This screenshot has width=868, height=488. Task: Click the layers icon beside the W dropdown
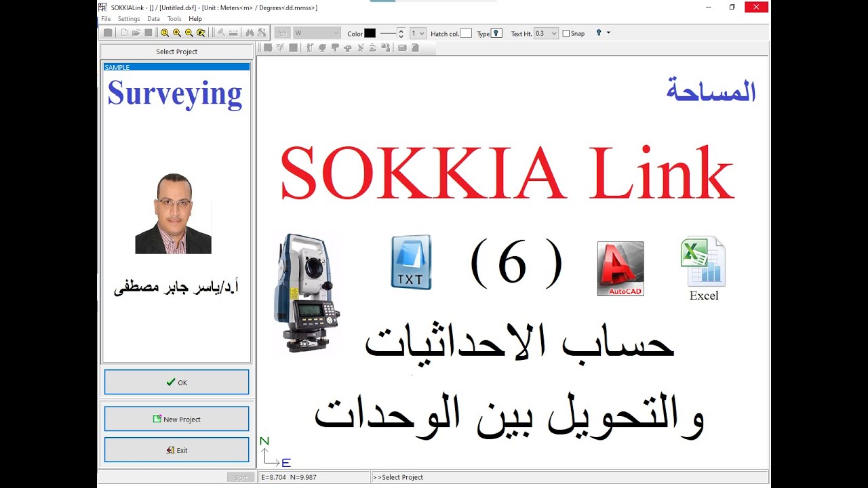[x=282, y=33]
